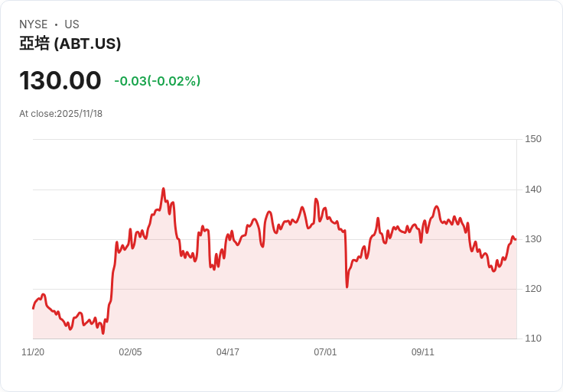Viewport: 563px width, 392px height.
Task: Click the green -0.03(-0.02%) change value
Action: (x=157, y=81)
